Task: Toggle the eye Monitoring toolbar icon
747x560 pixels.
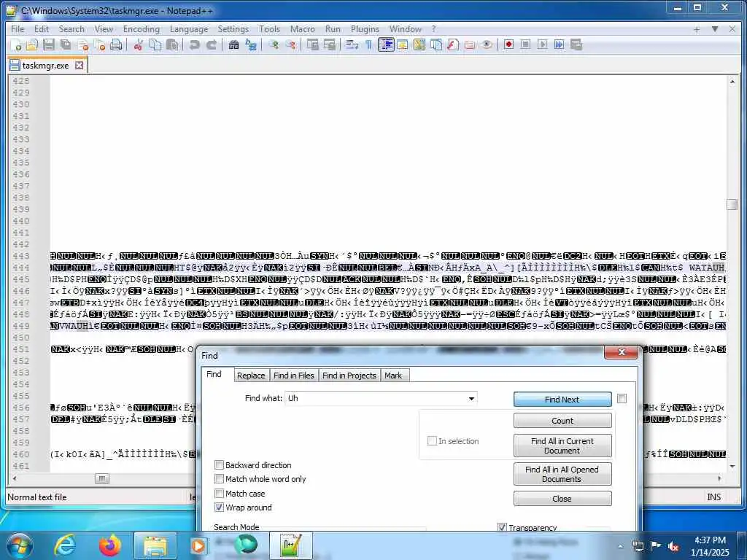Action: coord(487,44)
